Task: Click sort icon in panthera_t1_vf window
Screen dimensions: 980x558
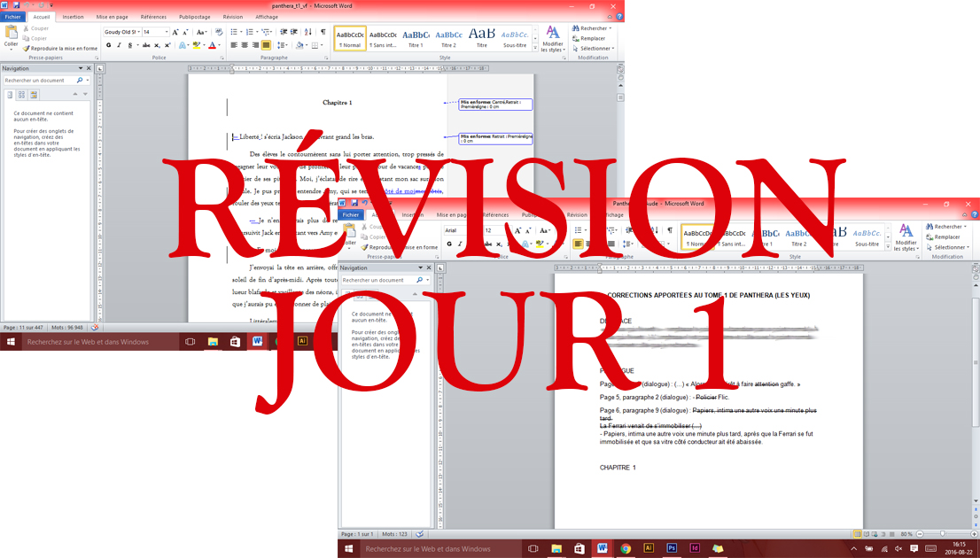Action: tap(308, 32)
